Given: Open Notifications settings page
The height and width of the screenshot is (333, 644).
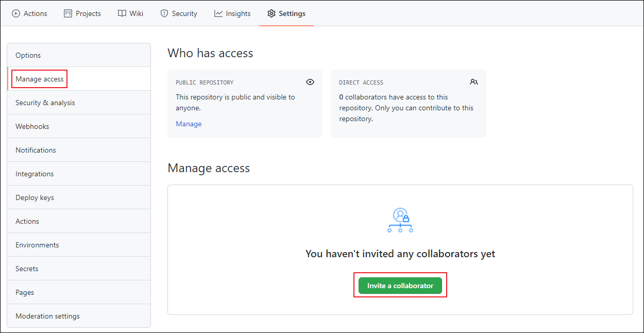Looking at the screenshot, I should point(79,150).
